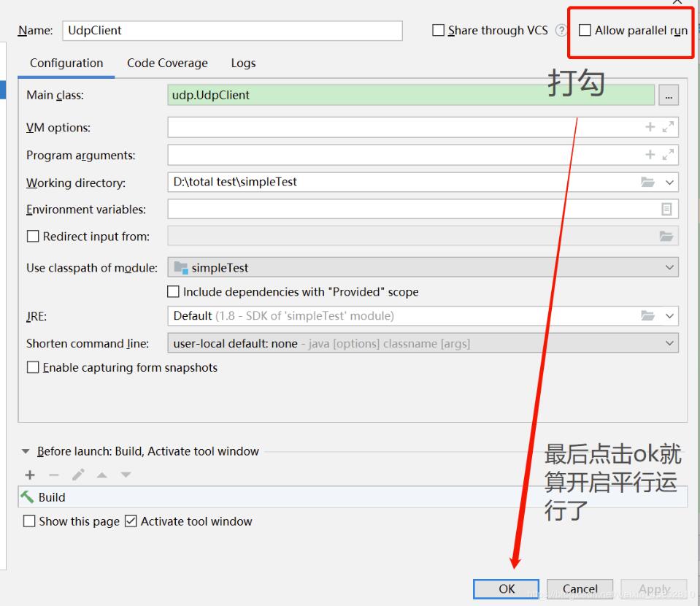
Task: Move Before launch task down
Action: (x=126, y=475)
